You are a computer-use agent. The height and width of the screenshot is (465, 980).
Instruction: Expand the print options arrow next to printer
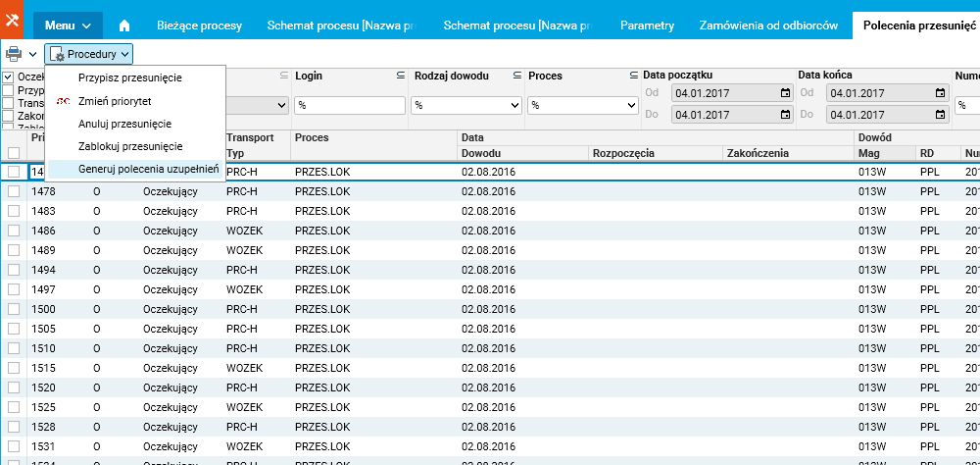point(33,55)
